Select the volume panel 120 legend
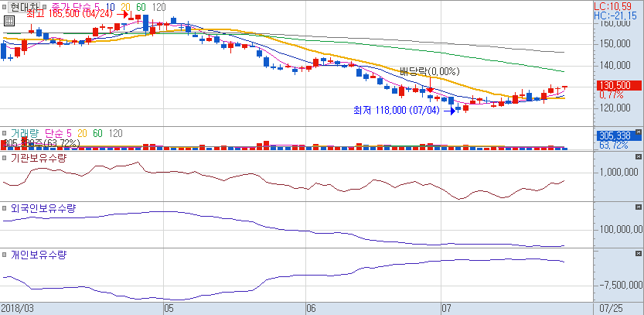The image size is (644, 315). [x=116, y=133]
